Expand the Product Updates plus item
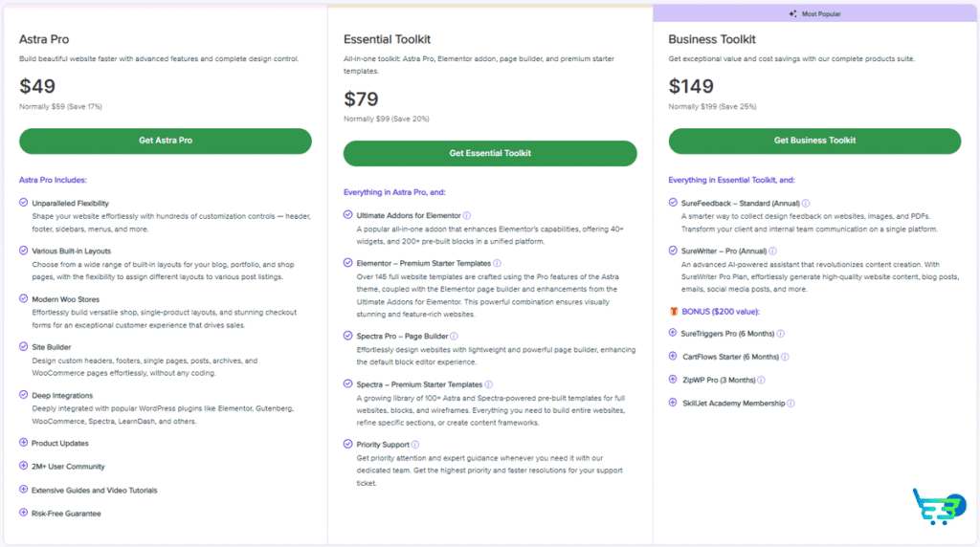Screen dimensions: 980x547 click(x=23, y=443)
